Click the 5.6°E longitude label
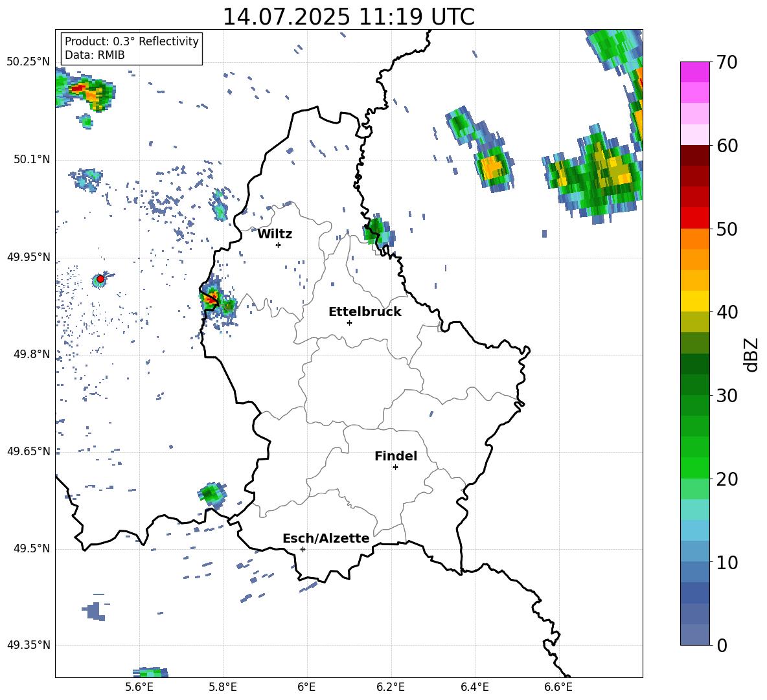The image size is (767, 700). coord(139,687)
